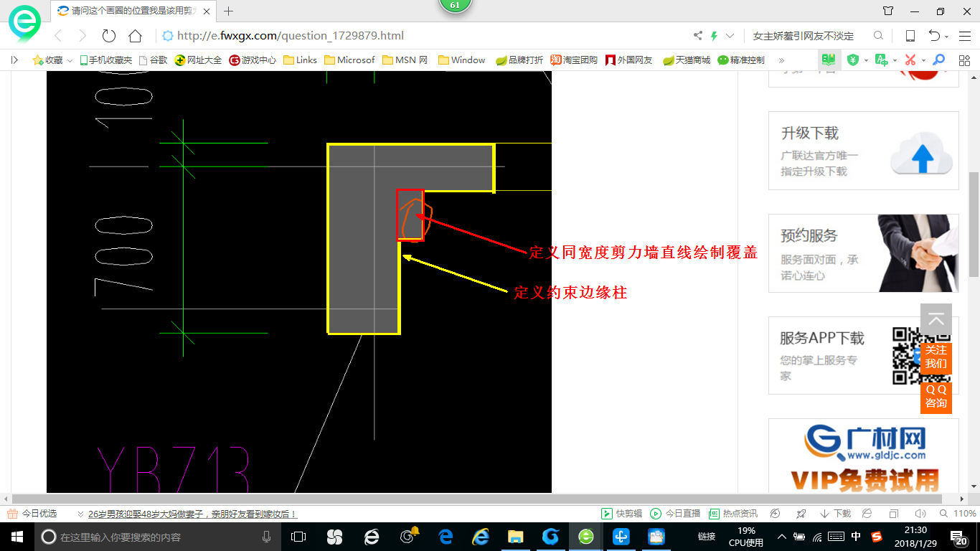Image resolution: width=980 pixels, height=551 pixels.
Task: Click the 110% zoom level indicator
Action: tap(958, 514)
